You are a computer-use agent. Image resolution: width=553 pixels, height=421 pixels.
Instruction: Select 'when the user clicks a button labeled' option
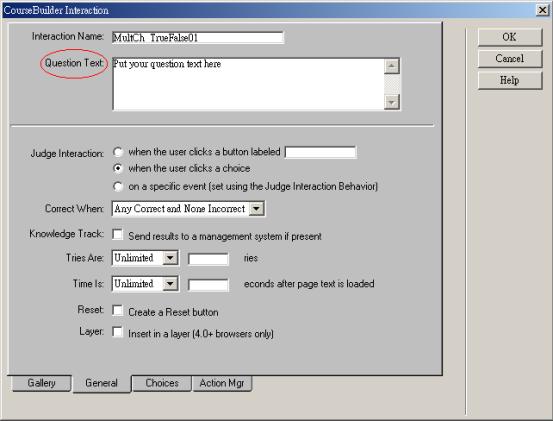coord(118,152)
